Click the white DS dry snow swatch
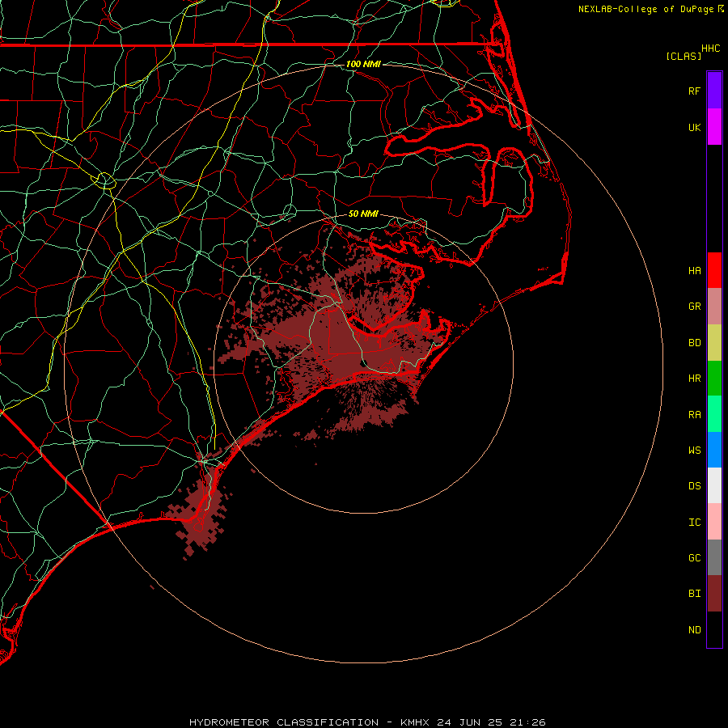The image size is (728, 728). point(714,485)
